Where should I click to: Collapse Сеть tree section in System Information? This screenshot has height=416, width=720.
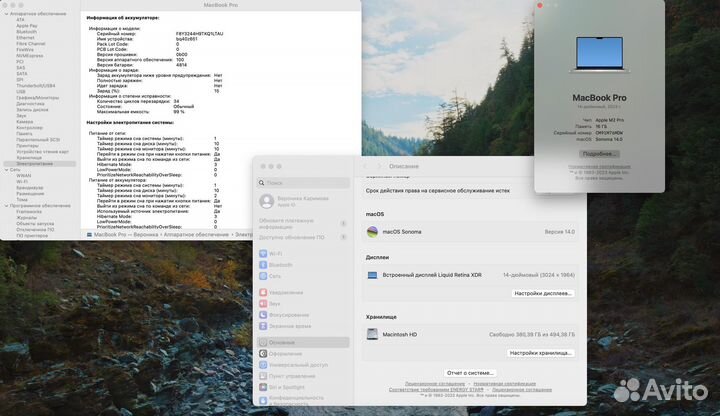click(x=6, y=170)
